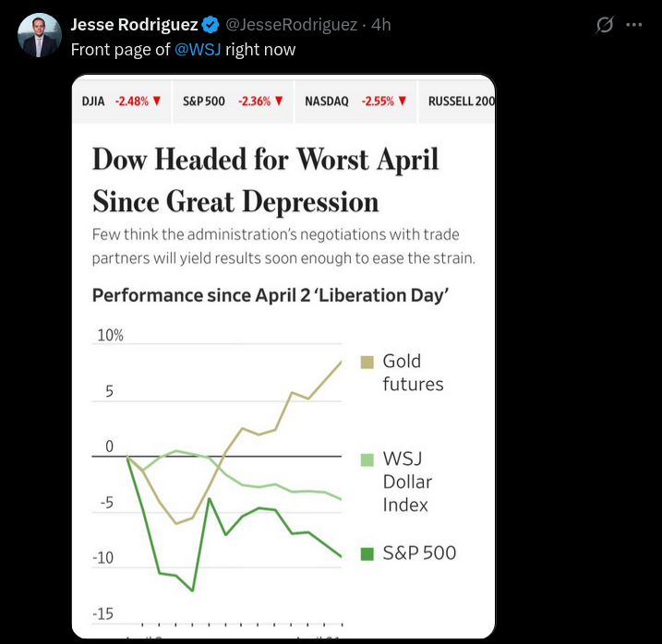Click the blue verified badge
Viewport: 662px width, 644px height.
pos(211,25)
